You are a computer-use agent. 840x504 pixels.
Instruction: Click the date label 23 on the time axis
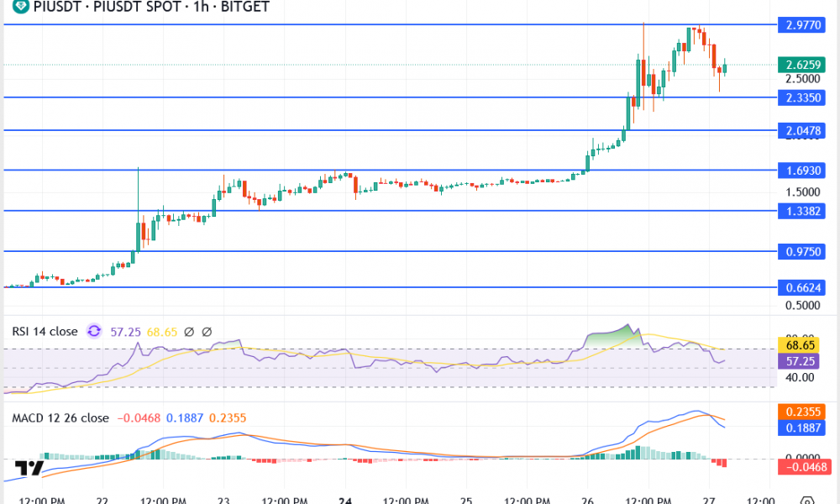pyautogui.click(x=223, y=501)
